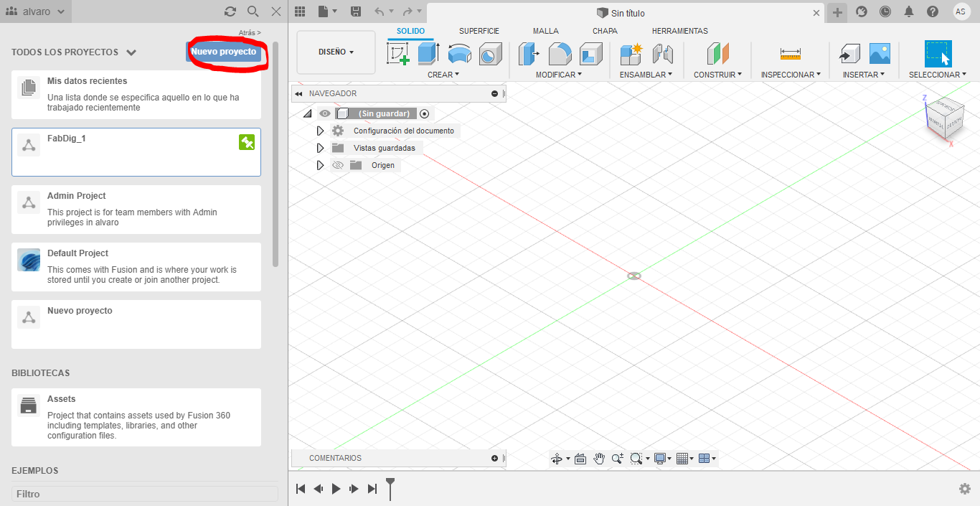
Task: Select the Revolve tool
Action: 459,54
